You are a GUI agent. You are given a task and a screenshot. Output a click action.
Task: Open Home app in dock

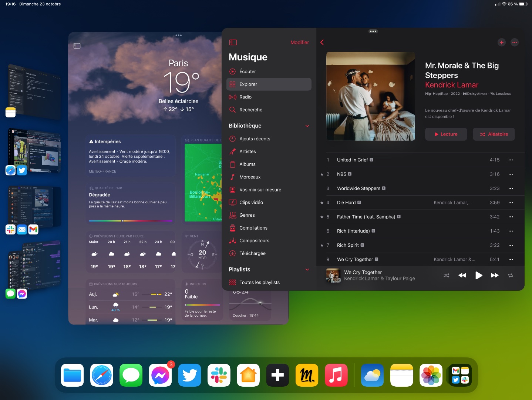[248, 375]
